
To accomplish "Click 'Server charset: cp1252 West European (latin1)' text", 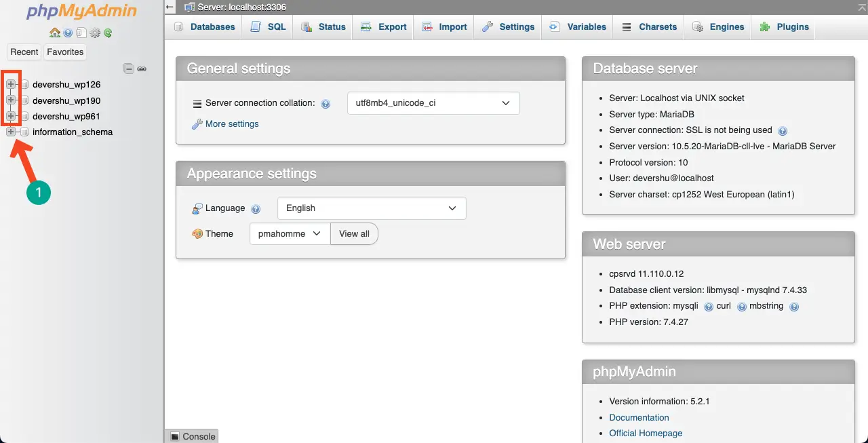I will click(702, 194).
